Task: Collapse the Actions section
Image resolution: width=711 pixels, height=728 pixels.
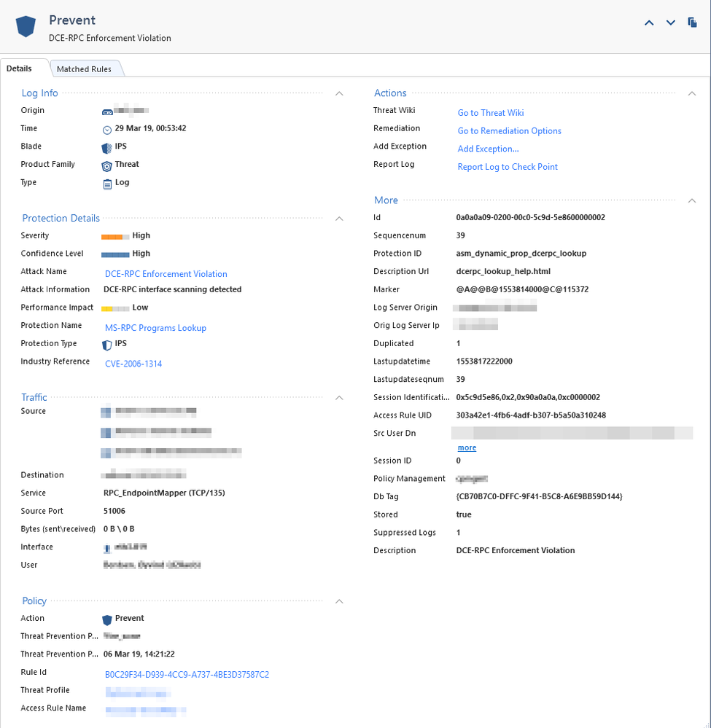Action: click(x=691, y=93)
